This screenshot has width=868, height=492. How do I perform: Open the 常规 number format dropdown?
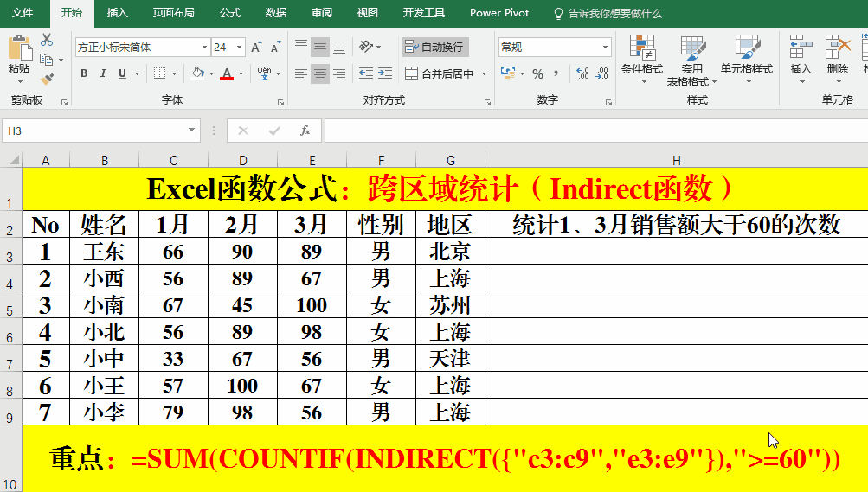tap(603, 48)
